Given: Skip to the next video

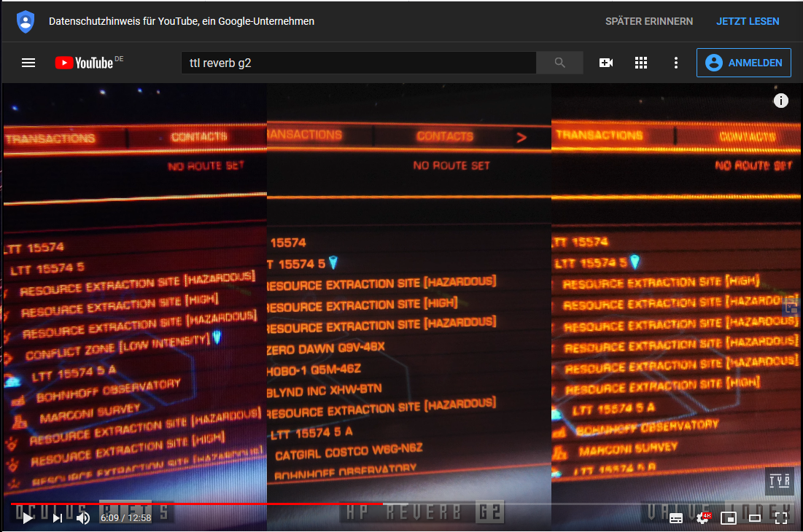Looking at the screenshot, I should (58, 518).
